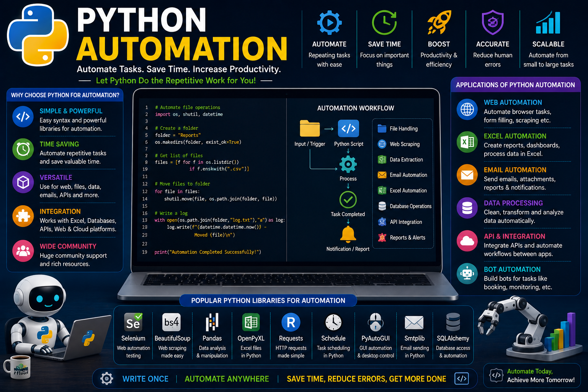The width and height of the screenshot is (588, 392).
Task: Select Web Scraping in workflow list
Action: click(399, 144)
